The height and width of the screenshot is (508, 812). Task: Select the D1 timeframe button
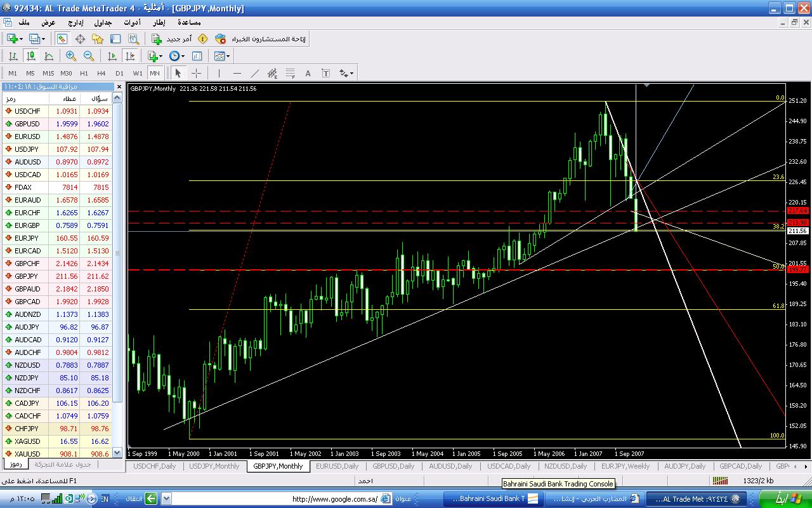click(119, 73)
